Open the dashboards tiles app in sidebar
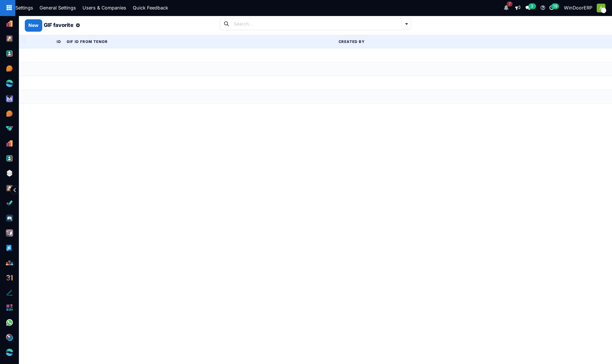612x364 pixels. pyautogui.click(x=9, y=308)
